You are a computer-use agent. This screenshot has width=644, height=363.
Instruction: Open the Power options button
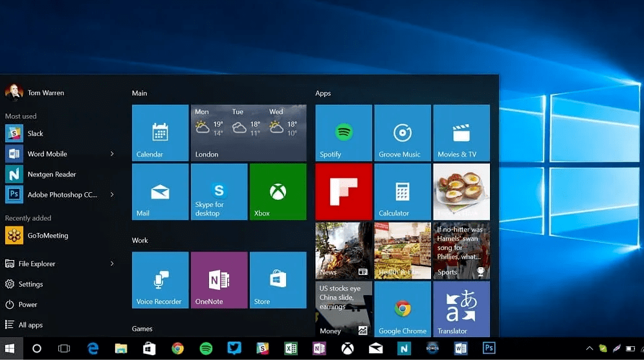(x=28, y=305)
